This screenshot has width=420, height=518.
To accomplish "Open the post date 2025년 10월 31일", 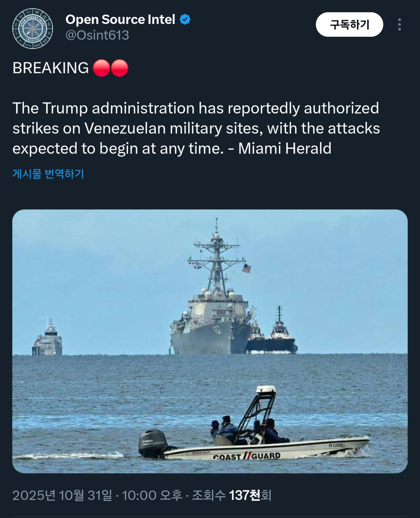I will click(x=62, y=495).
